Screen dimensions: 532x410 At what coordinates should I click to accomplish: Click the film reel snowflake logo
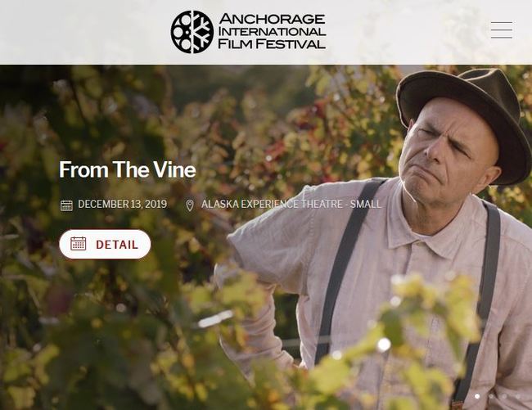(192, 32)
